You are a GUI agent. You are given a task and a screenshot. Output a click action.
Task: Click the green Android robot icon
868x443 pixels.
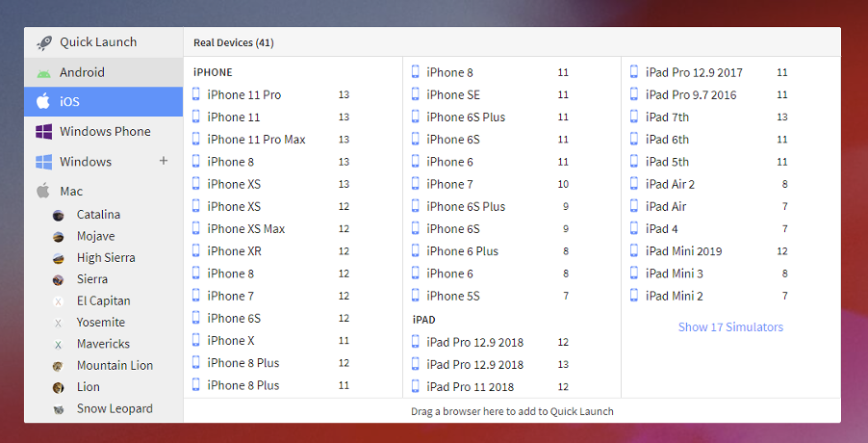click(43, 73)
